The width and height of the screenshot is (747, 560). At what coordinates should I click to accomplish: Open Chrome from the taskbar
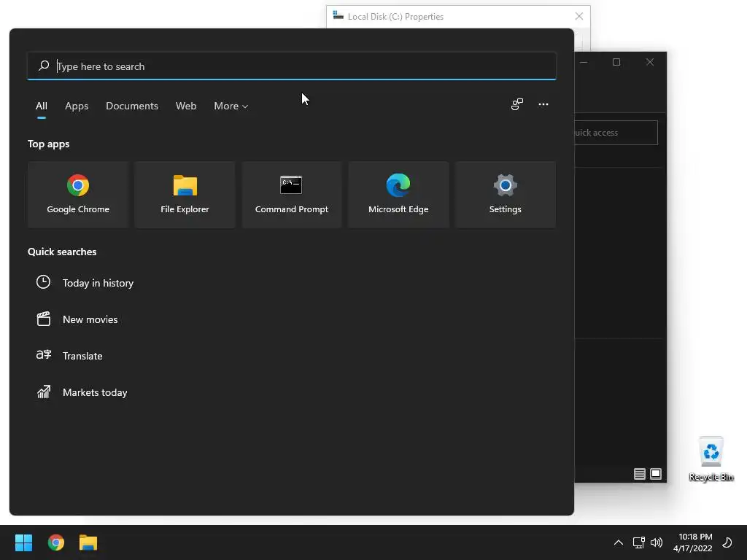56,542
